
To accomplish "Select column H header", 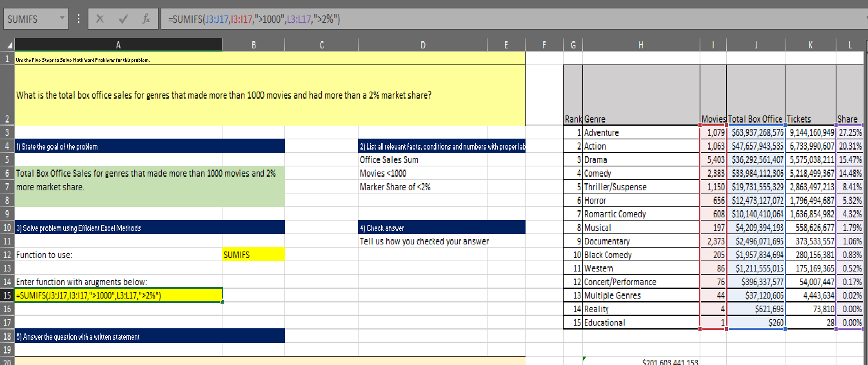I will pyautogui.click(x=641, y=45).
